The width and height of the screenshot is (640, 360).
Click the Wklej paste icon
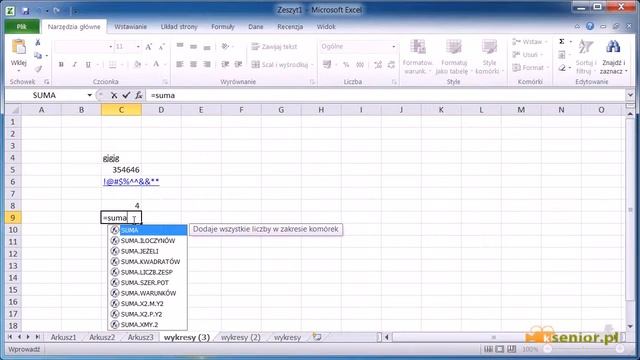point(18,47)
